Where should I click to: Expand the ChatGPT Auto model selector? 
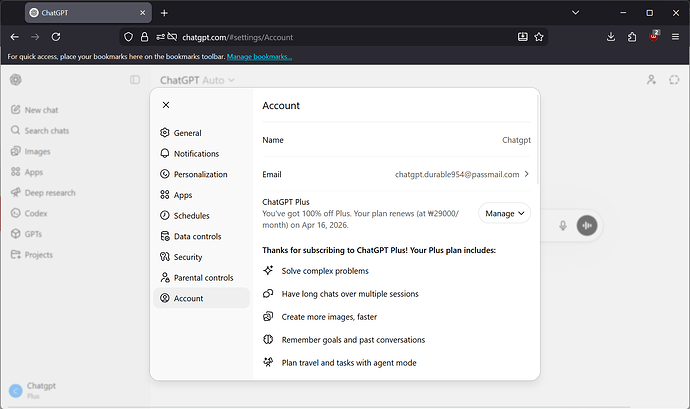pos(197,80)
